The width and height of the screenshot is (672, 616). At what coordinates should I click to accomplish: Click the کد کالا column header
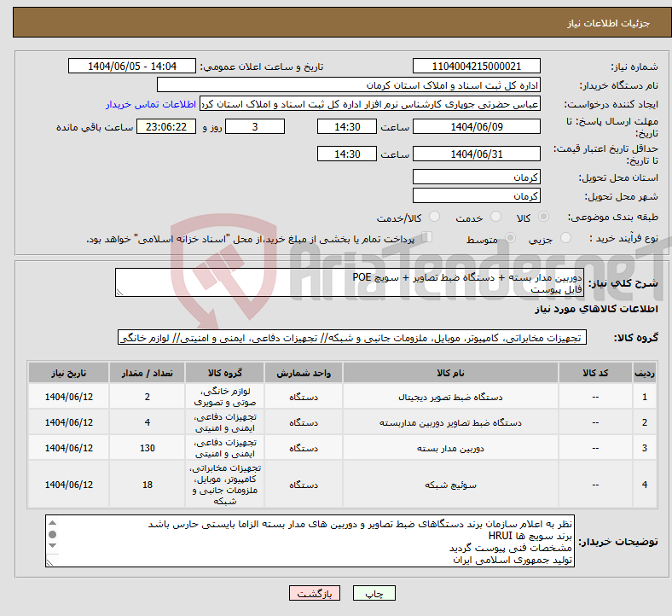click(x=595, y=373)
